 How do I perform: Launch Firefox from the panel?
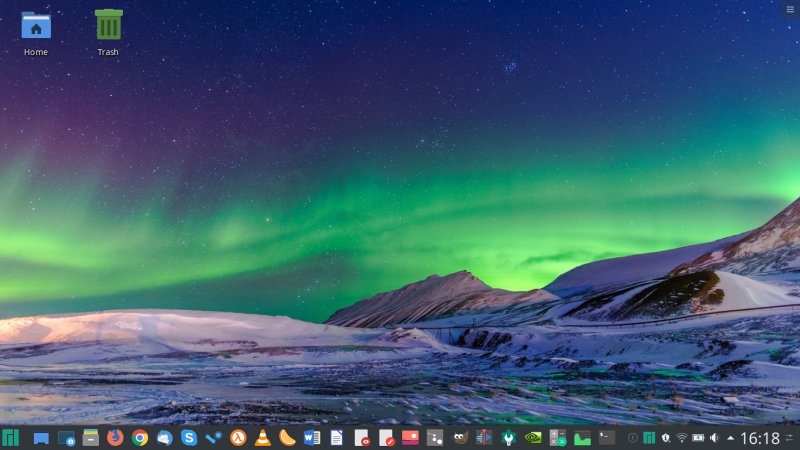click(x=115, y=438)
